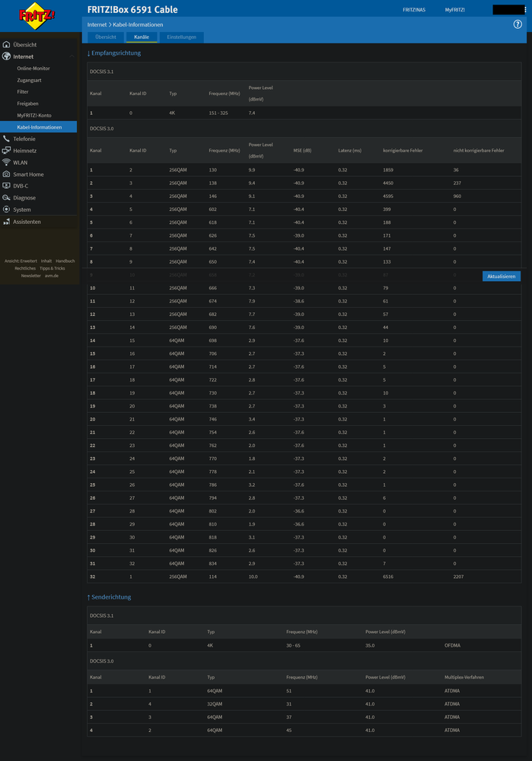Click the korrigierbare Fehler column header
Viewport: 532px width, 761px height.
tap(403, 151)
